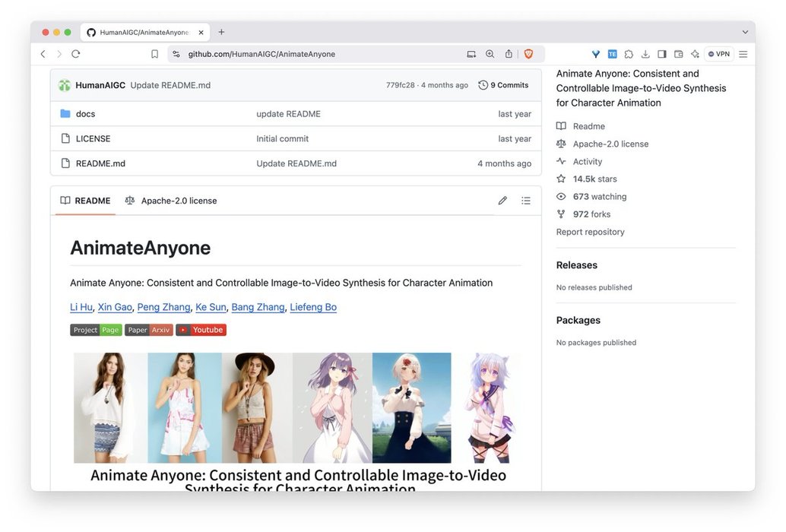This screenshot has height=532, width=786.
Task: Select the HumanAIGC/AnimateAnyone browser tab
Action: click(145, 33)
